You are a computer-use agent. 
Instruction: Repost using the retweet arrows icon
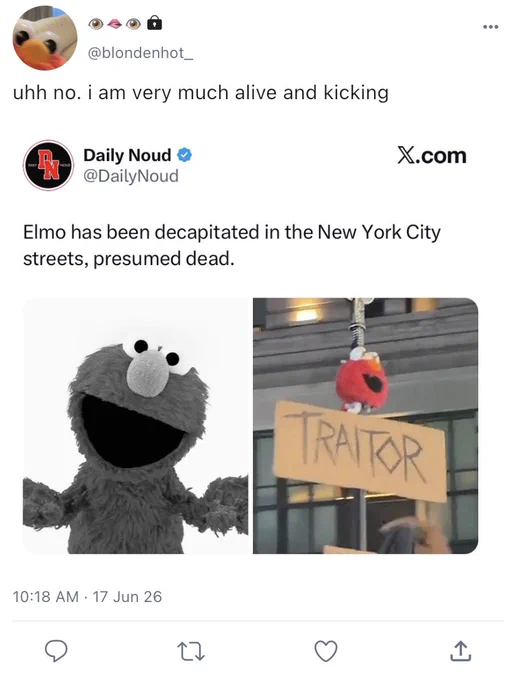(x=191, y=651)
